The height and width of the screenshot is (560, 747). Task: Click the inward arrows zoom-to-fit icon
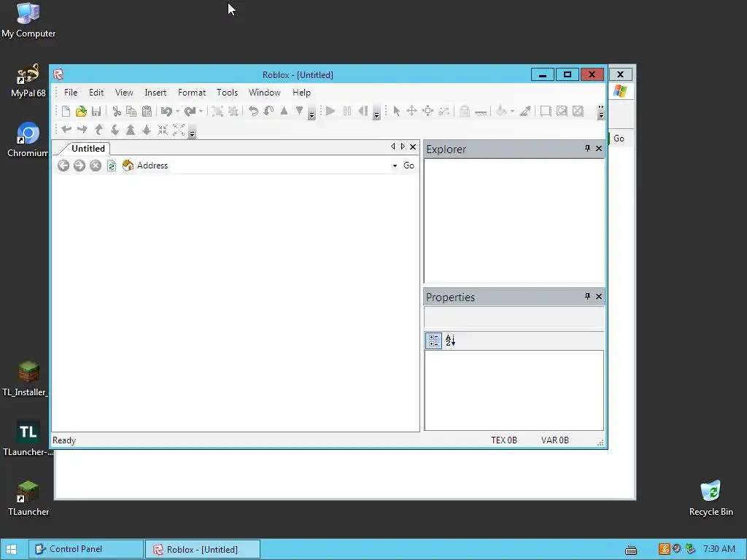click(163, 130)
